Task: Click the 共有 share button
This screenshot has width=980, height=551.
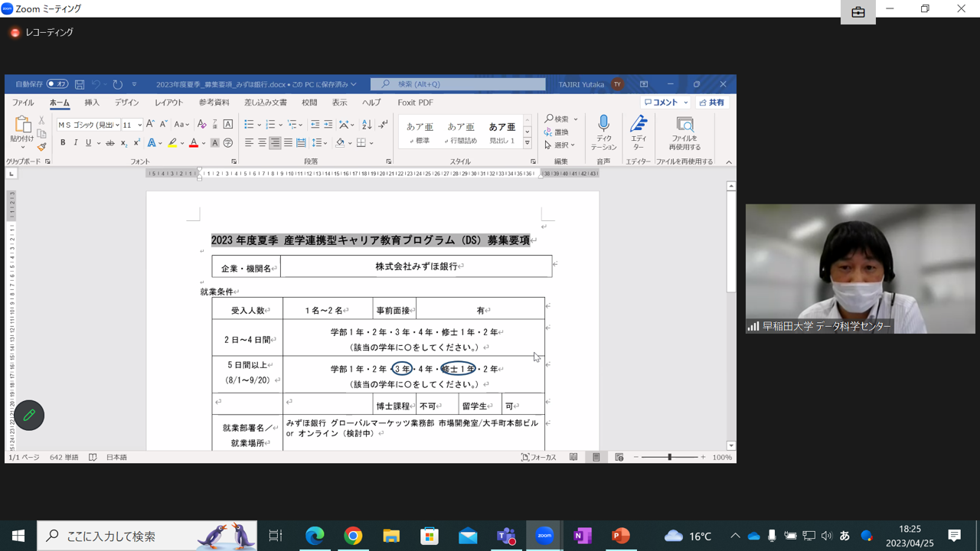Action: (x=712, y=103)
